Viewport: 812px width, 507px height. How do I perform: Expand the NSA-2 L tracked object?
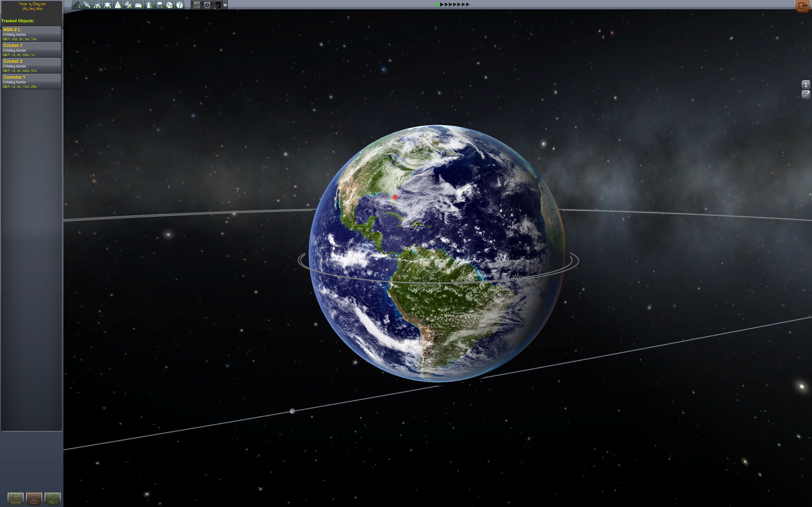pyautogui.click(x=32, y=34)
